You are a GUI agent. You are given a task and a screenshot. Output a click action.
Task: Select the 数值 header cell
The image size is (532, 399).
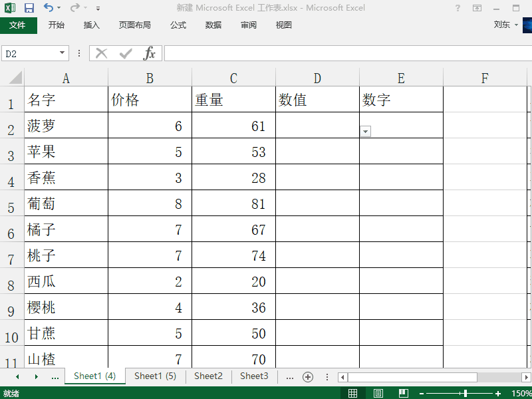(318, 99)
